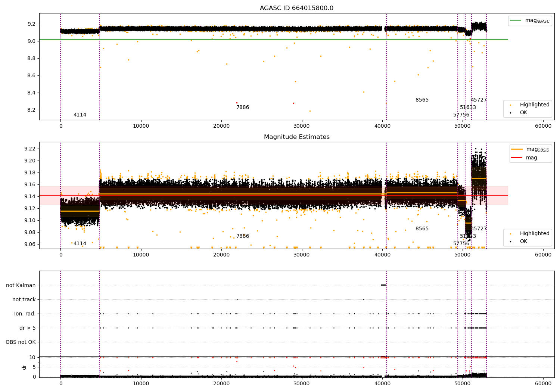Screen dimensions: 560x392
Task: Click the "Magnitude Estimates" title
Action: (296, 137)
